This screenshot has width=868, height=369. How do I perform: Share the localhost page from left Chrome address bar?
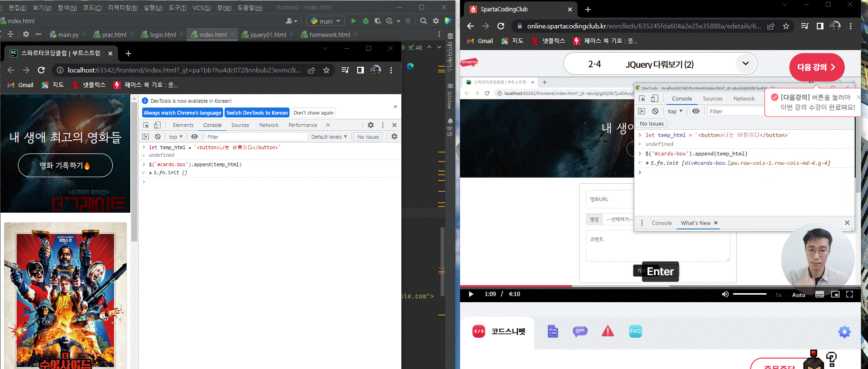[311, 70]
